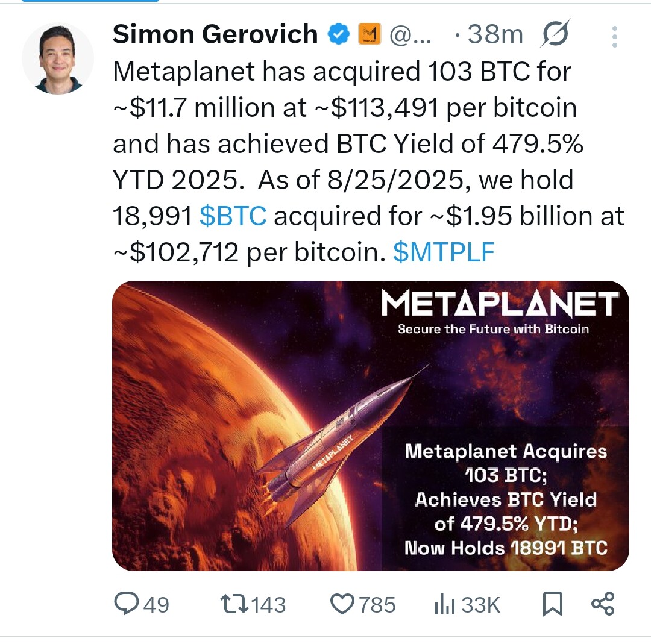Follow the $BTC cashtag link
Screen dimensions: 651x644
click(233, 216)
